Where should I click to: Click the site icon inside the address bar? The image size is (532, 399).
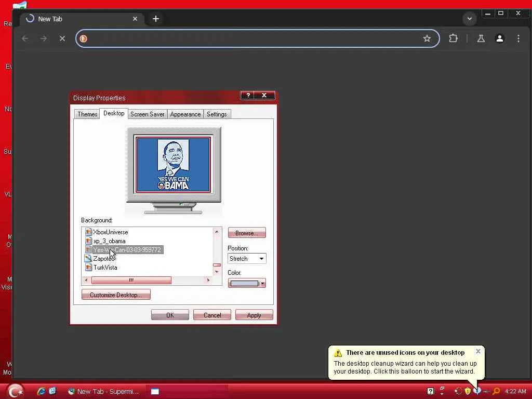coord(84,38)
